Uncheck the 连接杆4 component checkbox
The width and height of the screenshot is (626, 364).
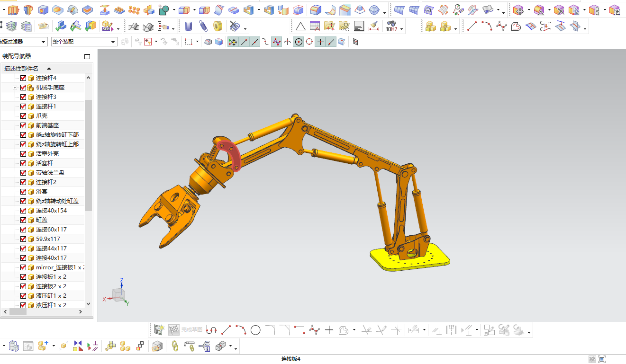23,78
